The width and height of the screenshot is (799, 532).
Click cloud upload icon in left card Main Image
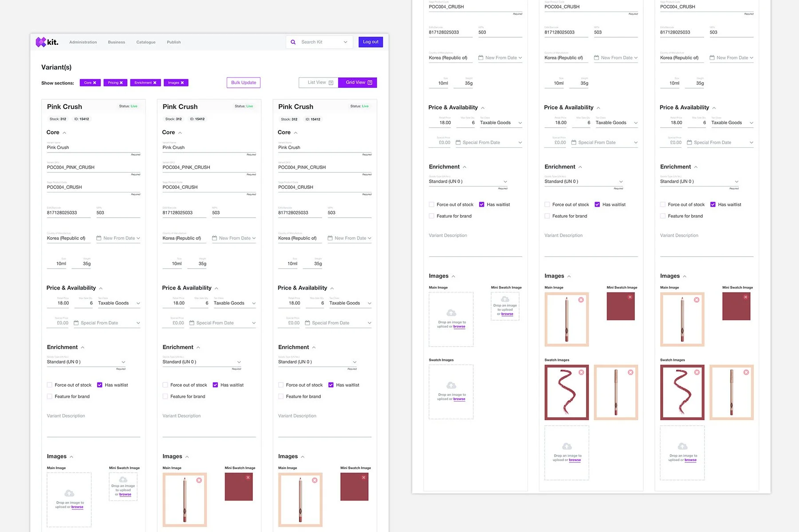pyautogui.click(x=69, y=493)
